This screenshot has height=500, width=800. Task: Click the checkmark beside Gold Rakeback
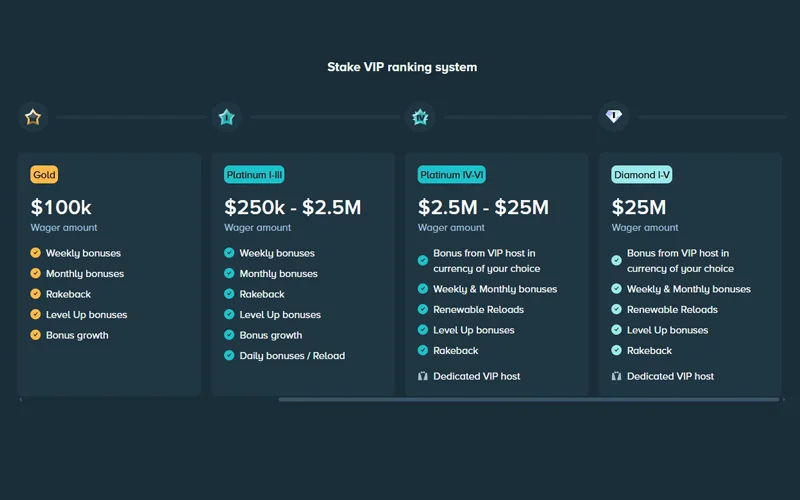[x=35, y=293]
